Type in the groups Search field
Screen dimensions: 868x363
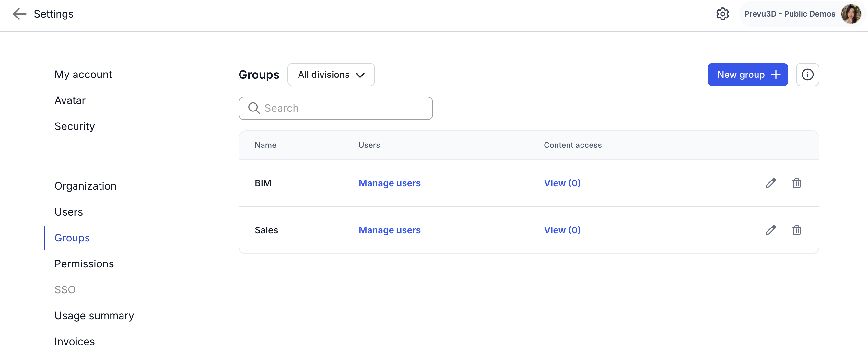click(344, 108)
